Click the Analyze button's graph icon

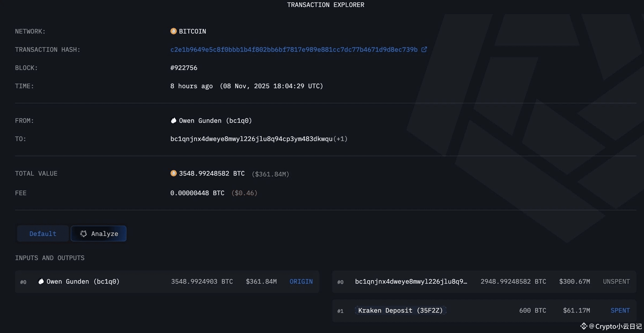[83, 234]
